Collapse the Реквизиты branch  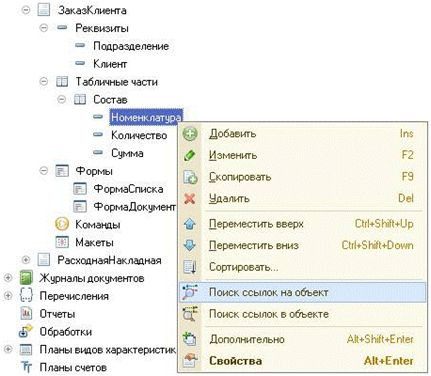44,28
